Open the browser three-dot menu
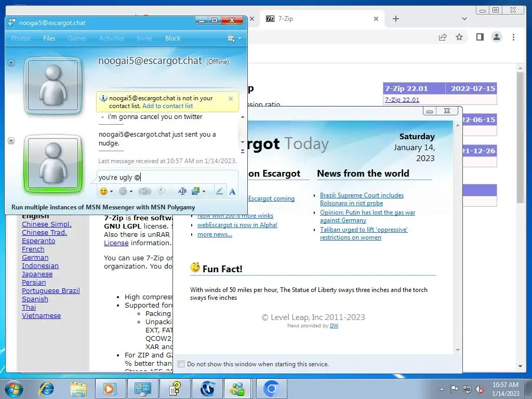This screenshot has width=532, height=399. pos(513,37)
